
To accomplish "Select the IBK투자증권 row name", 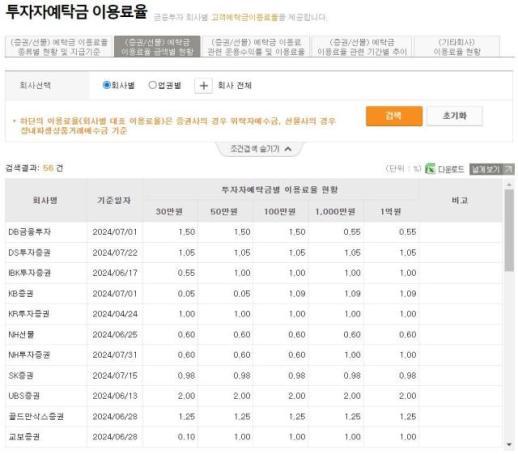I will tap(29, 273).
